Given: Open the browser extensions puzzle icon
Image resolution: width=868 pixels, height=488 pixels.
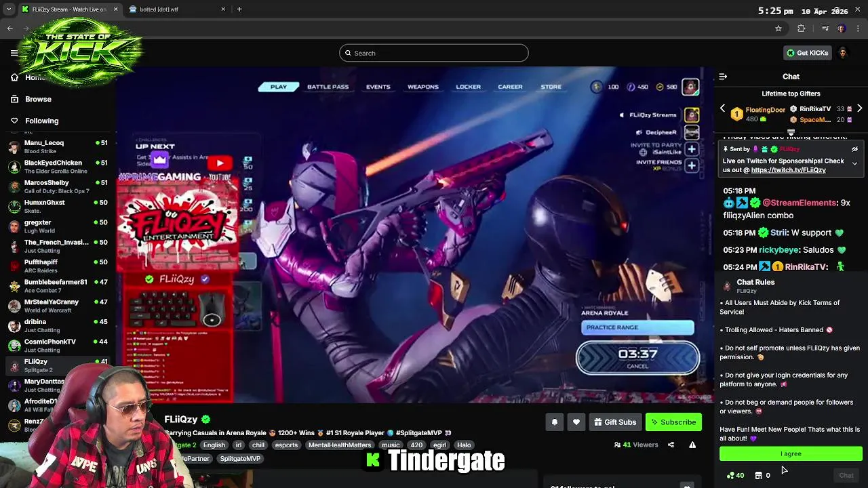Looking at the screenshot, I should coord(802,28).
